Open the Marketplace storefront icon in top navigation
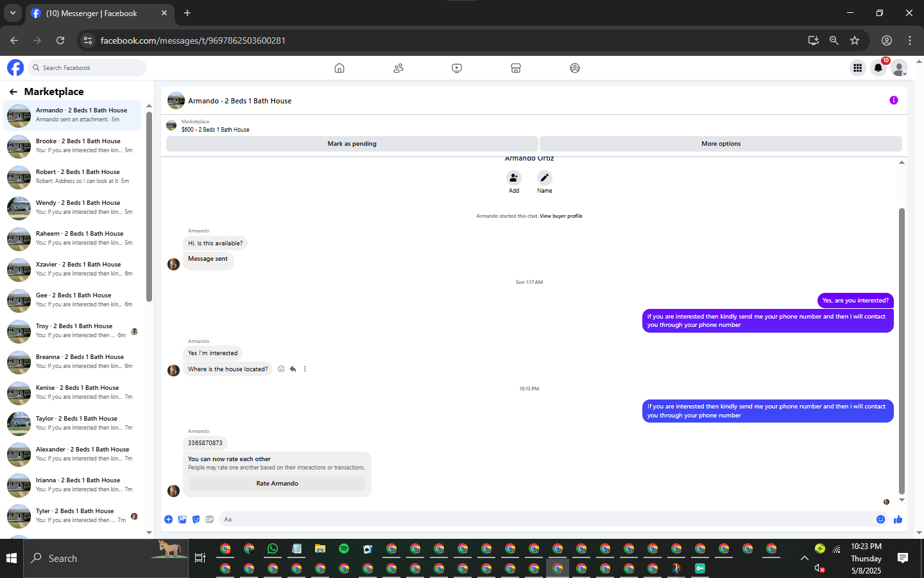Viewport: 924px width, 578px height. point(516,68)
